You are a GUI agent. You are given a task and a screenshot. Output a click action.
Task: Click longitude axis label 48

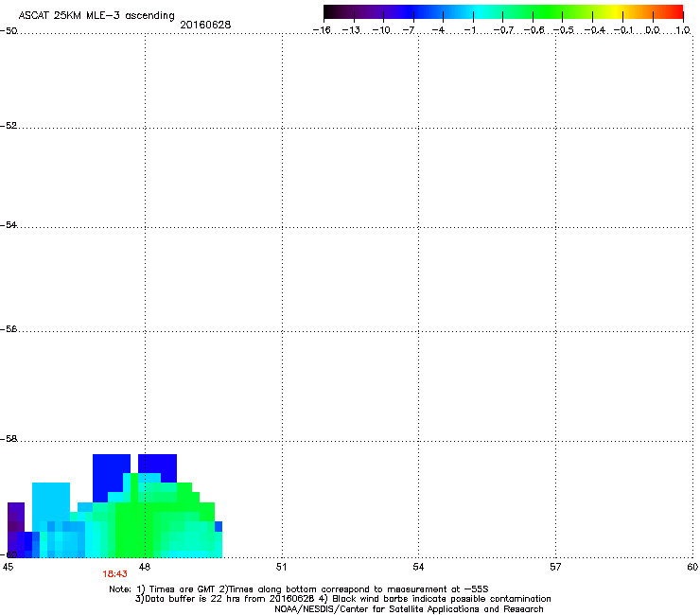(144, 567)
